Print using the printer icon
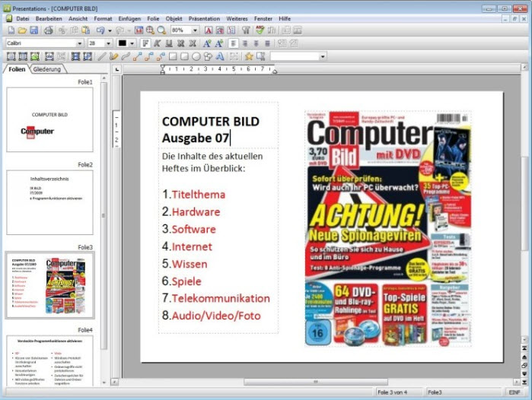 [x=49, y=30]
